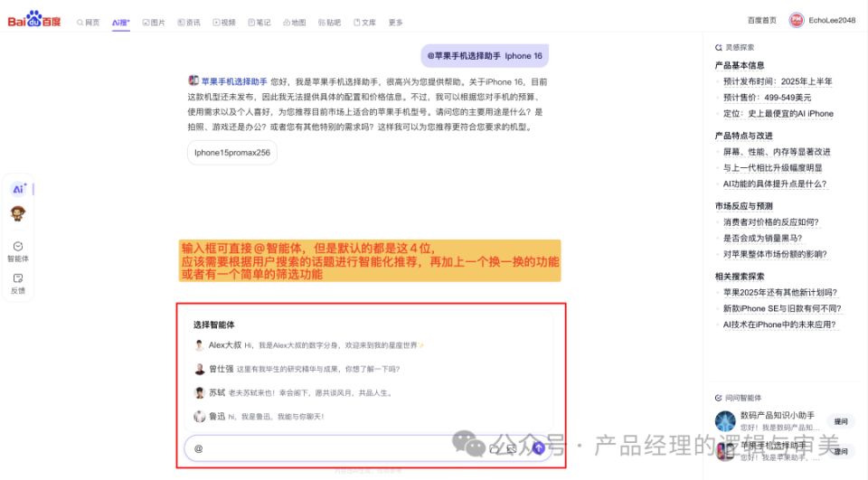868x480 pixels.
Task: Click the 数码产品知识小助手 avatar
Action: [x=725, y=421]
